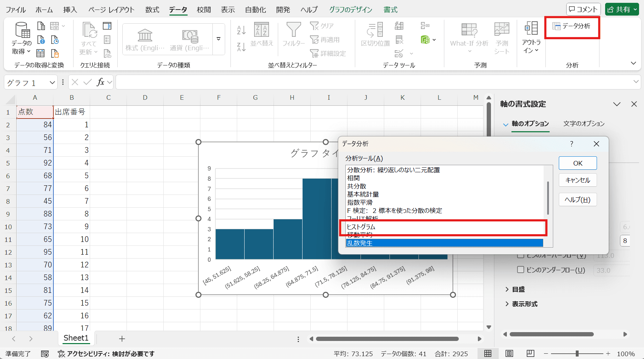Screen dimensions: 644x359
Task: Open the 挿入 ribbon tab
Action: point(70,10)
